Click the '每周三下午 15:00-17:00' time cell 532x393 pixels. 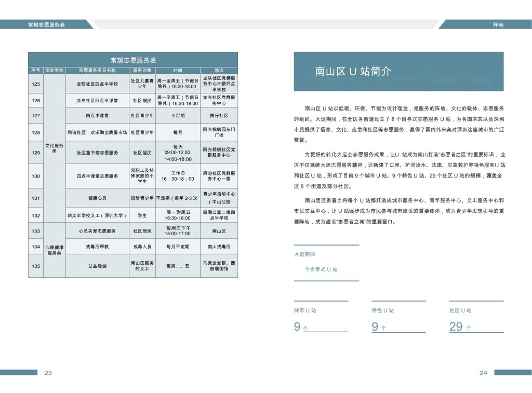pyautogui.click(x=178, y=231)
